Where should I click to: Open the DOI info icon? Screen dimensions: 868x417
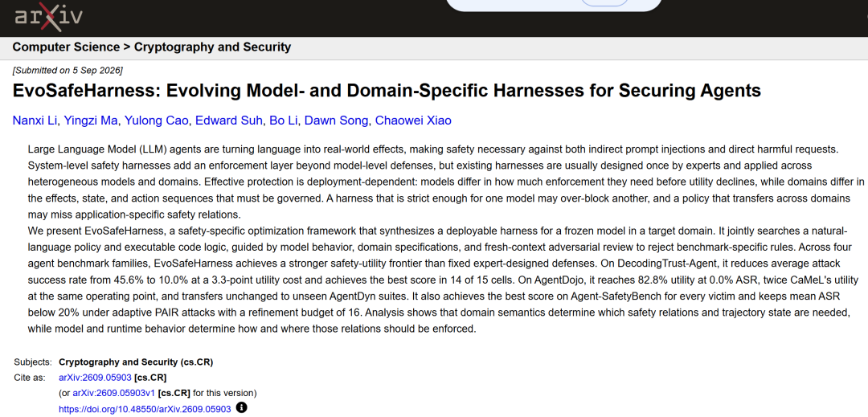click(241, 408)
